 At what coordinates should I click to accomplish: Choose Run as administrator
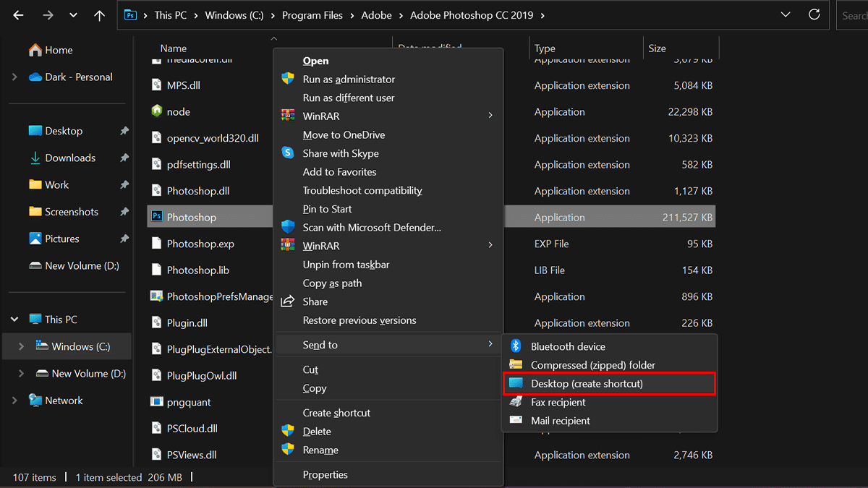click(x=349, y=80)
